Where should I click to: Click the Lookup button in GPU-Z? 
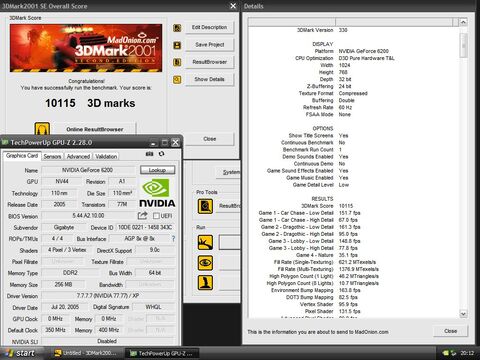coord(157,170)
